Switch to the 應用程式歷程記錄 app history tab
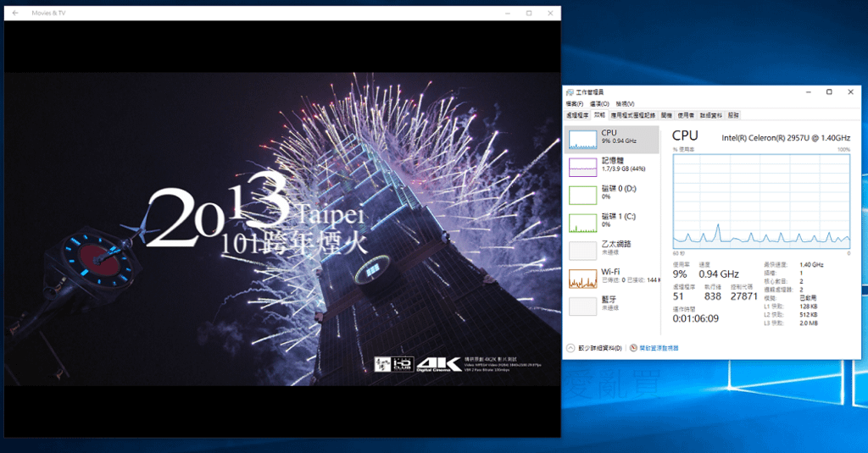This screenshot has height=453, width=868. 633,115
